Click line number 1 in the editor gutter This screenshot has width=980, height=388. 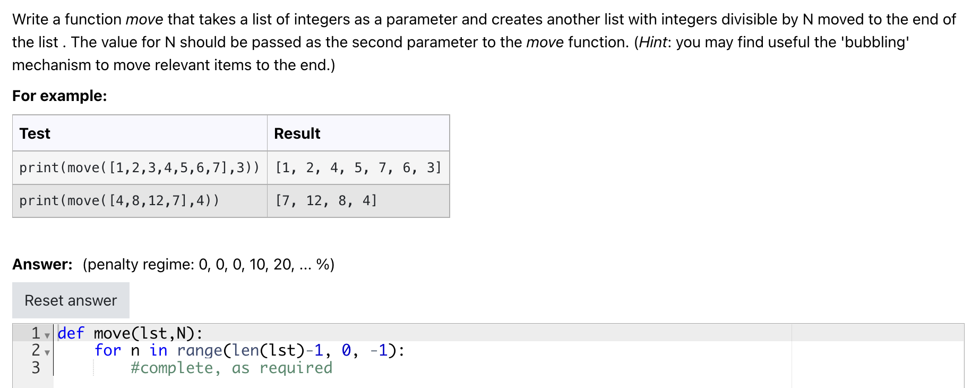pos(35,333)
